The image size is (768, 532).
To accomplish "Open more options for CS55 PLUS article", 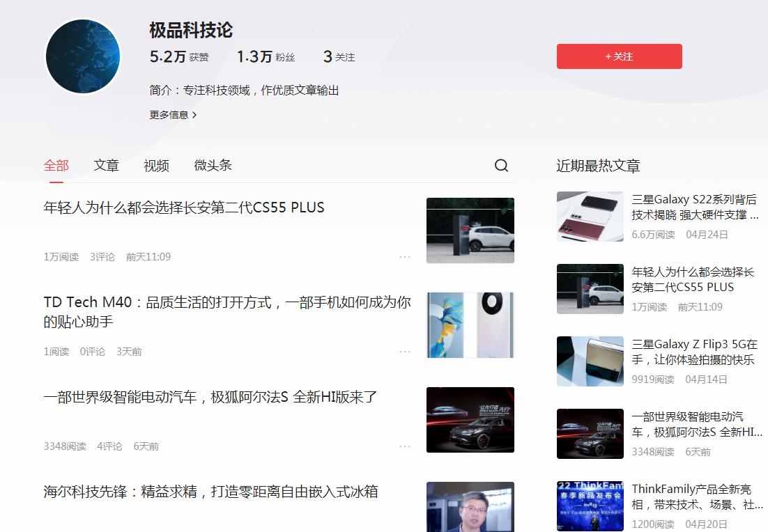I will coord(405,256).
